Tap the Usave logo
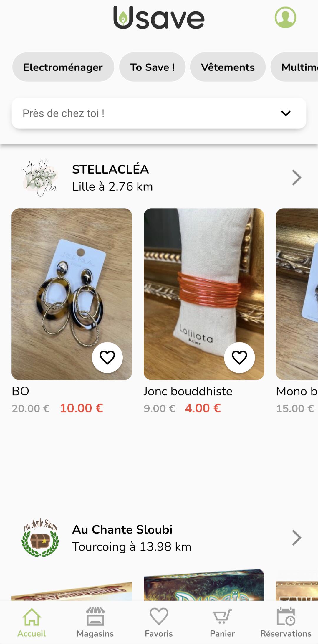This screenshot has width=318, height=644. click(x=159, y=18)
